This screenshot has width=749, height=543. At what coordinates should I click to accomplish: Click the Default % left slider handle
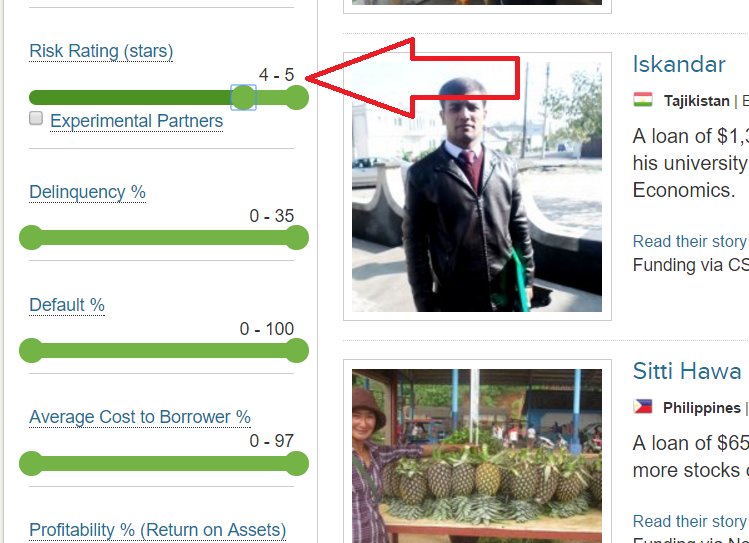31,351
